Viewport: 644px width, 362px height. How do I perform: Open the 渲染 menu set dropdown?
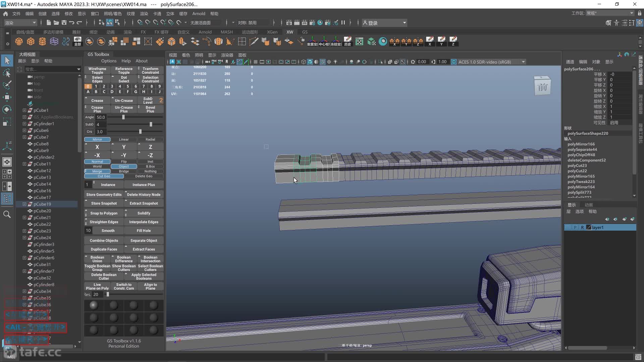click(x=20, y=22)
